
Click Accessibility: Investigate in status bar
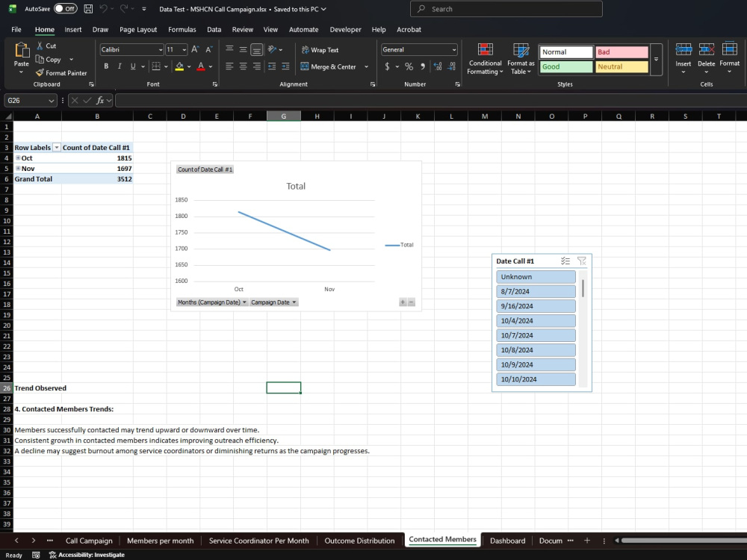tap(87, 555)
